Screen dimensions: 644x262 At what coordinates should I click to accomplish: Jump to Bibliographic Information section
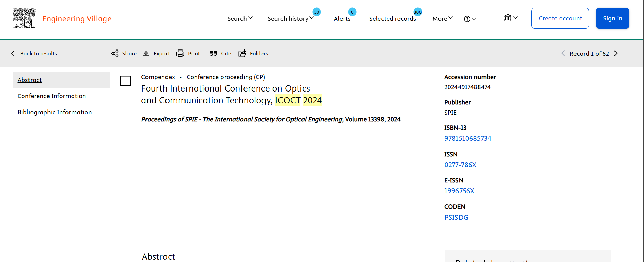[x=55, y=112]
